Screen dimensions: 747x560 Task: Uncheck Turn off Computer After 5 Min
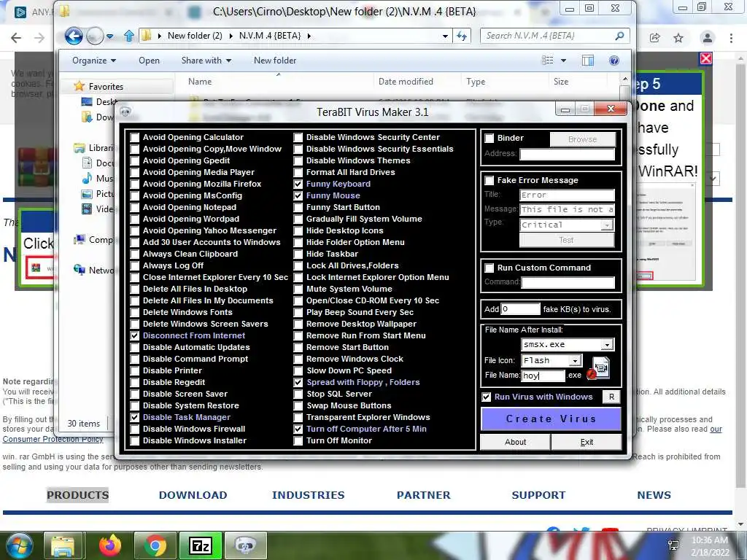click(298, 429)
